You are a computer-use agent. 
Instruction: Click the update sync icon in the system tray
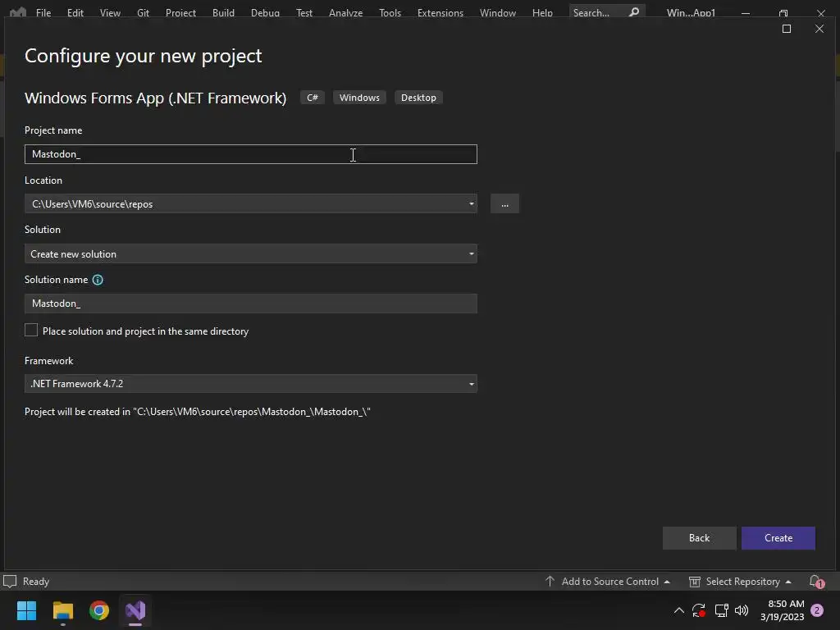[699, 610]
